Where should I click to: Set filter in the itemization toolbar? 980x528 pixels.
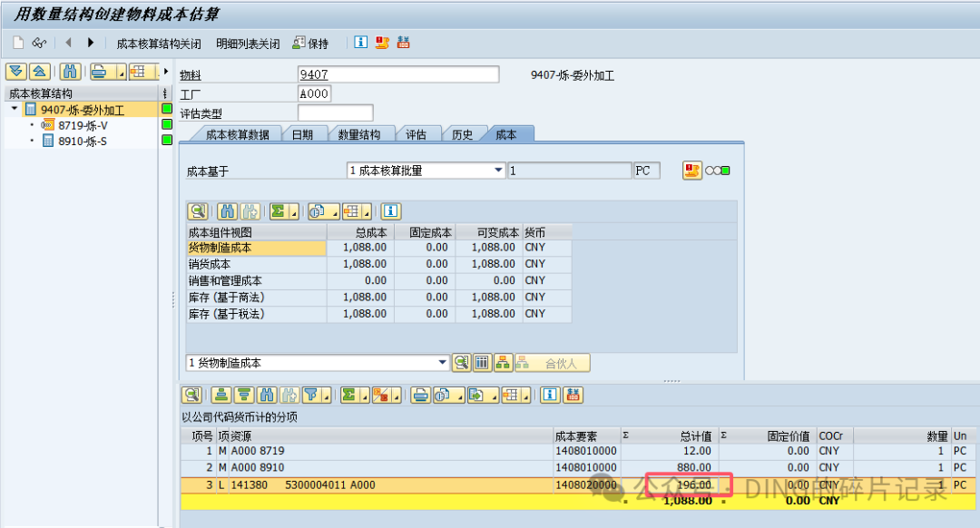pyautogui.click(x=310, y=395)
